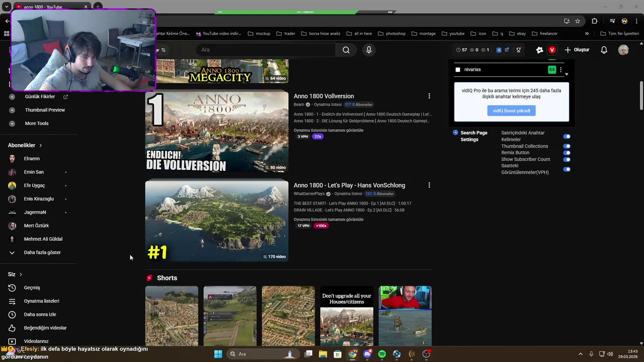The height and width of the screenshot is (362, 644).
Task: Click Oynatma listesinin tamamını görüntüle under Vollversion
Action: click(x=329, y=130)
